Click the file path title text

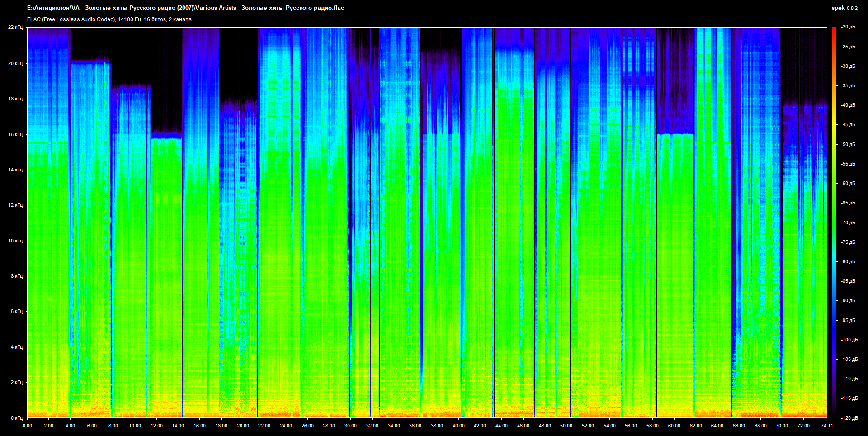[x=185, y=8]
